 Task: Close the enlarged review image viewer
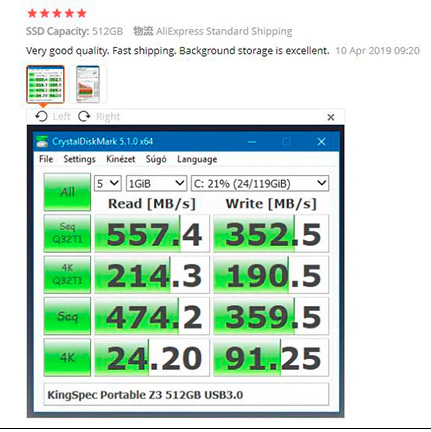tap(331, 117)
